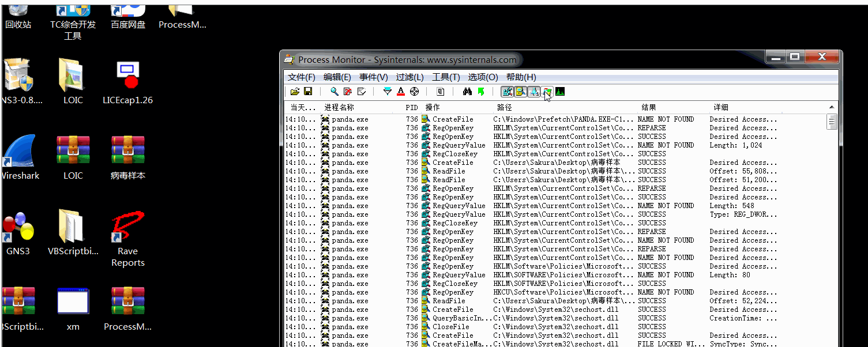Click the Clear display icon
868x347 pixels.
(362, 92)
